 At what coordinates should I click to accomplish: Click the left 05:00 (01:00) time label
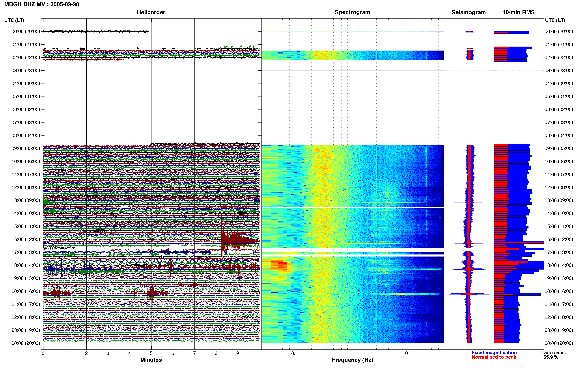(x=26, y=96)
